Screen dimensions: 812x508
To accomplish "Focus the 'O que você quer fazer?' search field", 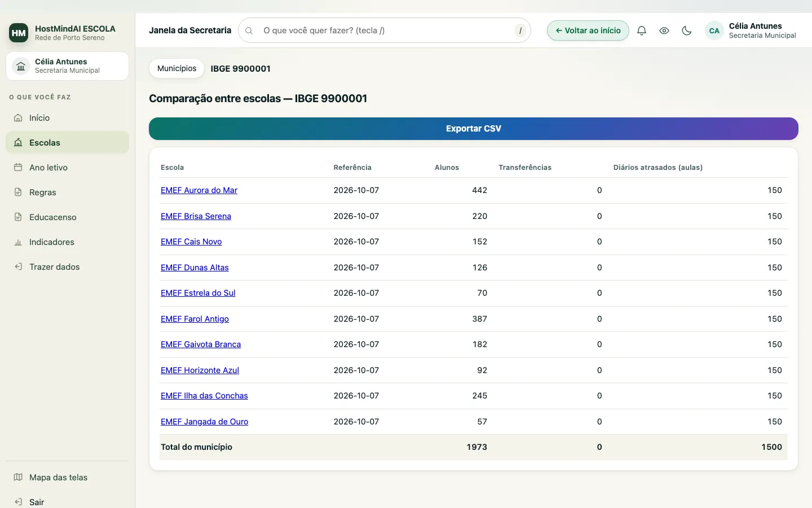I will coord(385,30).
